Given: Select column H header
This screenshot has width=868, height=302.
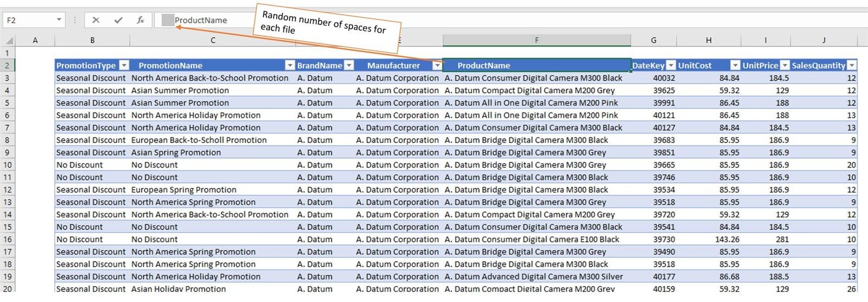Looking at the screenshot, I should click(x=709, y=40).
